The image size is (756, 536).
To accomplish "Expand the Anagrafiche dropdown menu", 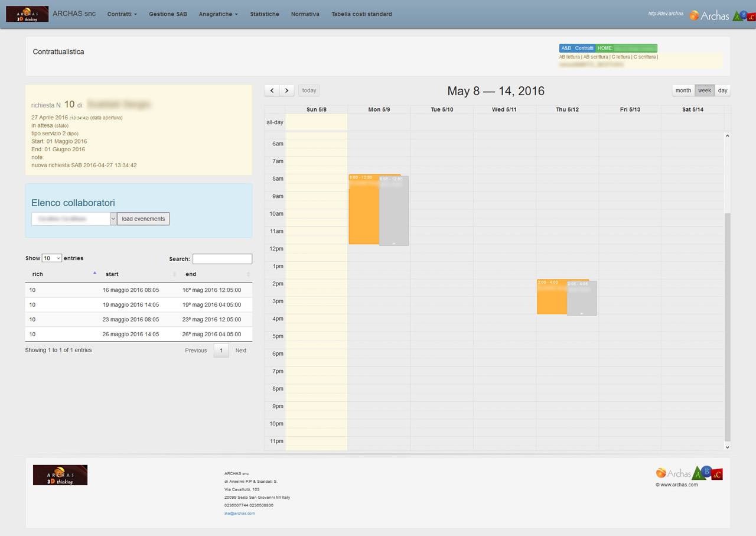I will pos(218,14).
